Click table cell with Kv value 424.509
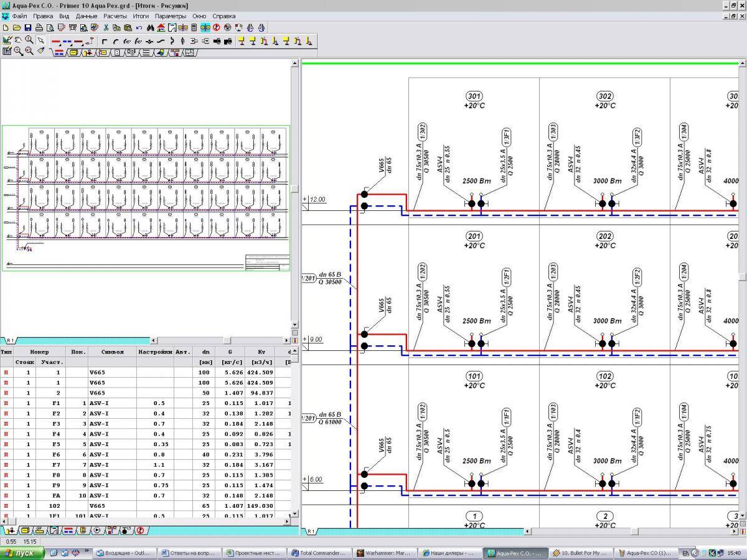747x560 pixels. coord(261,373)
